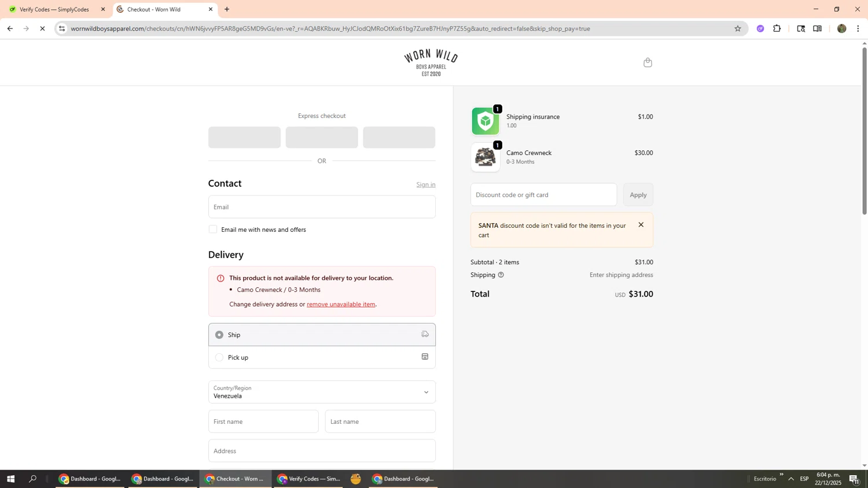Open first Dashboard - Google taskbar window

pos(90,479)
